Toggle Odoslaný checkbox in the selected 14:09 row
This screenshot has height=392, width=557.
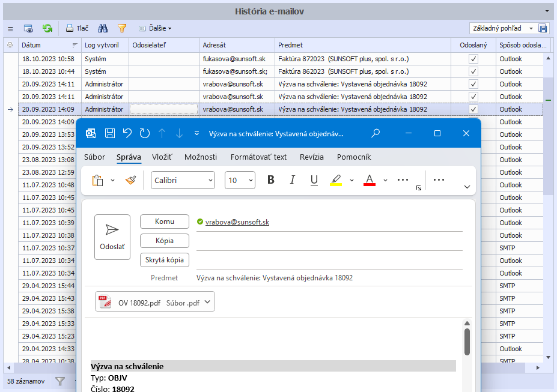pyautogui.click(x=473, y=109)
